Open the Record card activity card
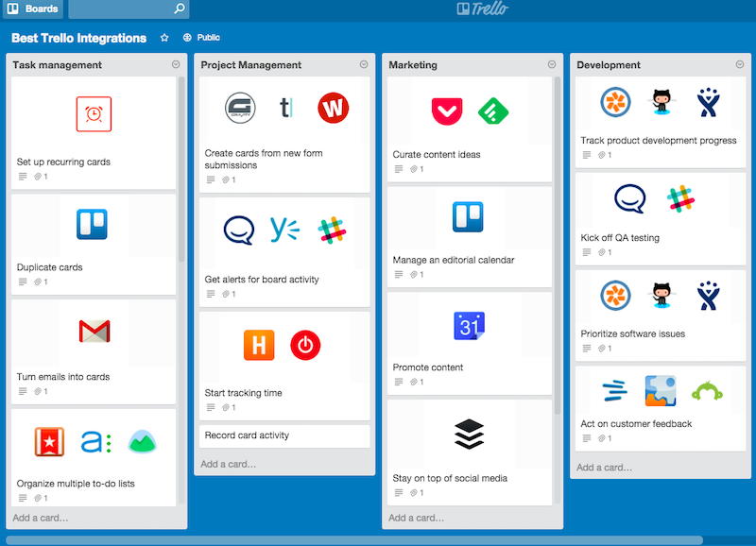 click(x=284, y=436)
